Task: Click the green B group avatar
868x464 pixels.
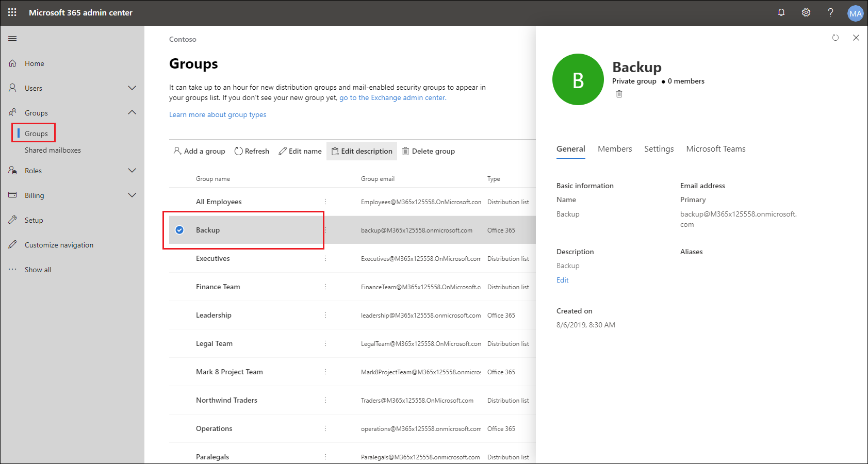Action: point(578,79)
